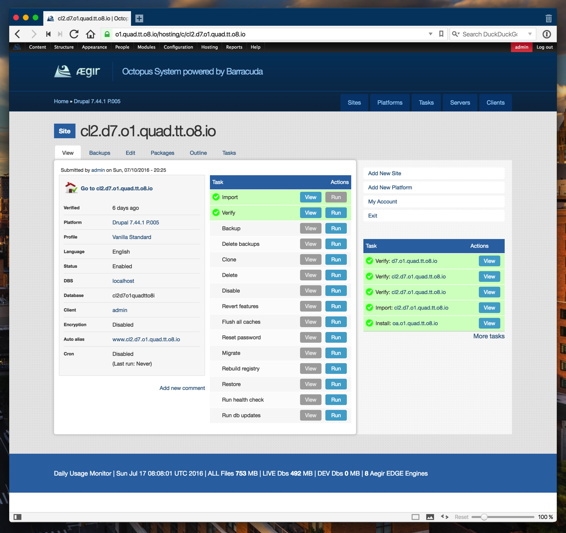Go to the Clients navigation tab
Viewport: 566px width, 533px height.
[495, 102]
